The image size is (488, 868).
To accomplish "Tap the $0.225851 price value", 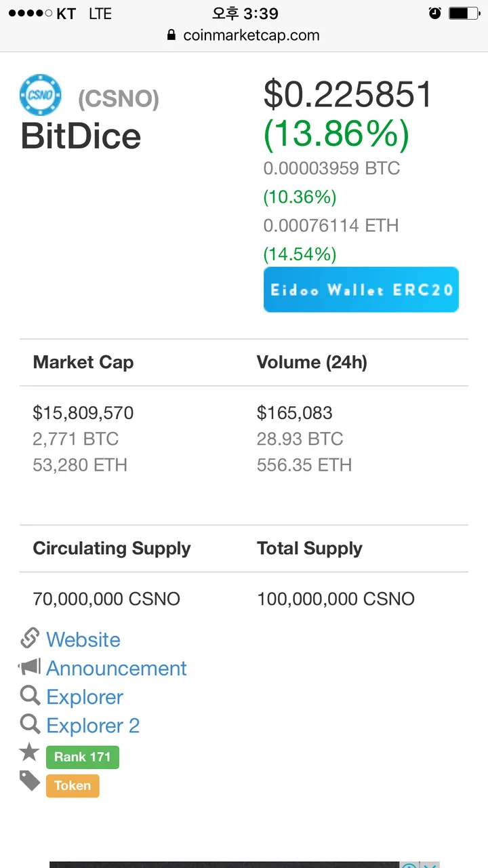I will [x=348, y=94].
